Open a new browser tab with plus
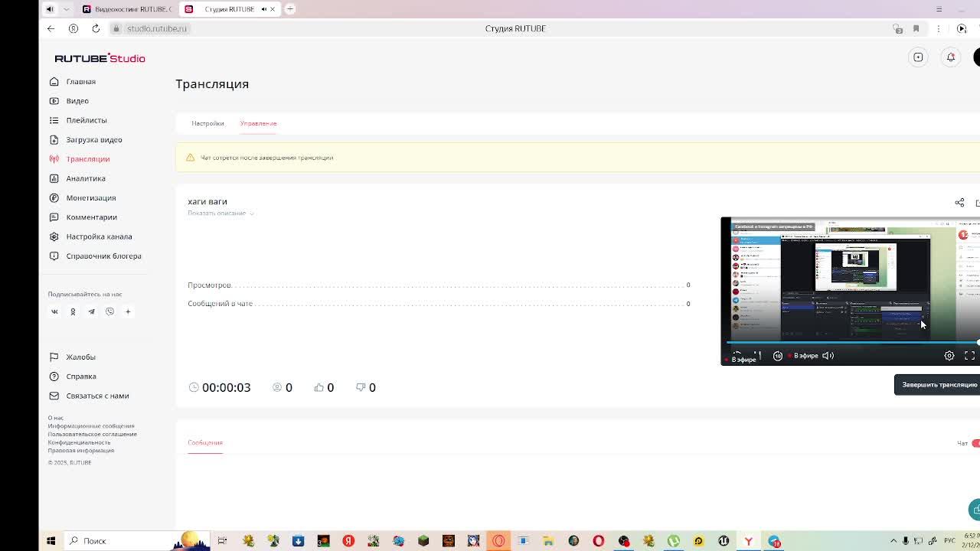Image resolution: width=980 pixels, height=551 pixels. 290,9
